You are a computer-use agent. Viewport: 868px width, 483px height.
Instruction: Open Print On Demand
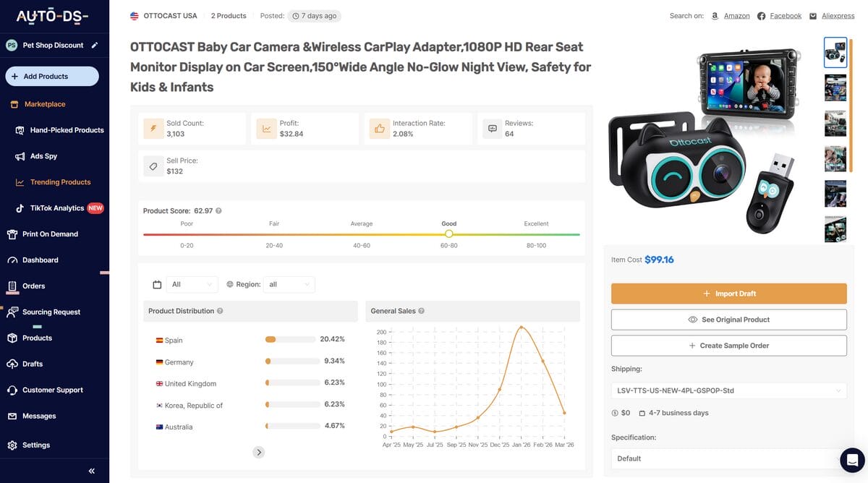coord(46,234)
